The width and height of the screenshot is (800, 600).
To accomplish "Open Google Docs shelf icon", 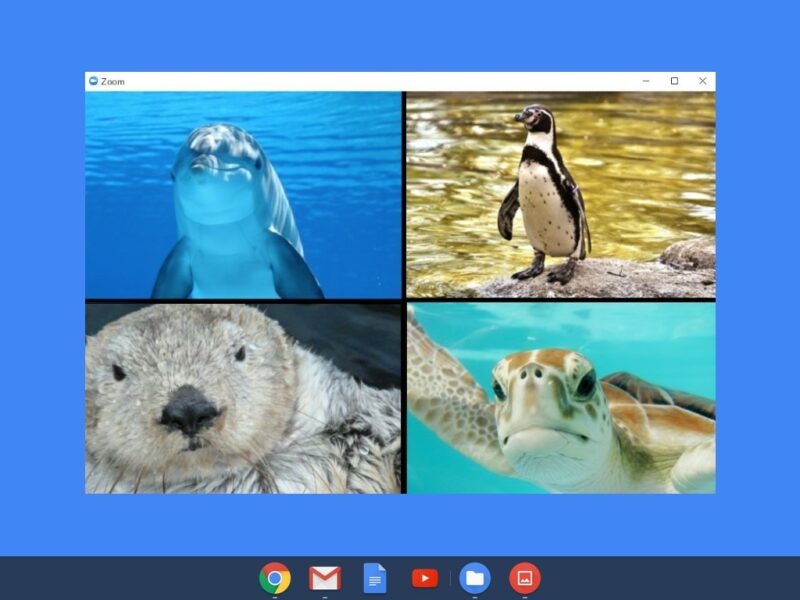I will click(375, 578).
